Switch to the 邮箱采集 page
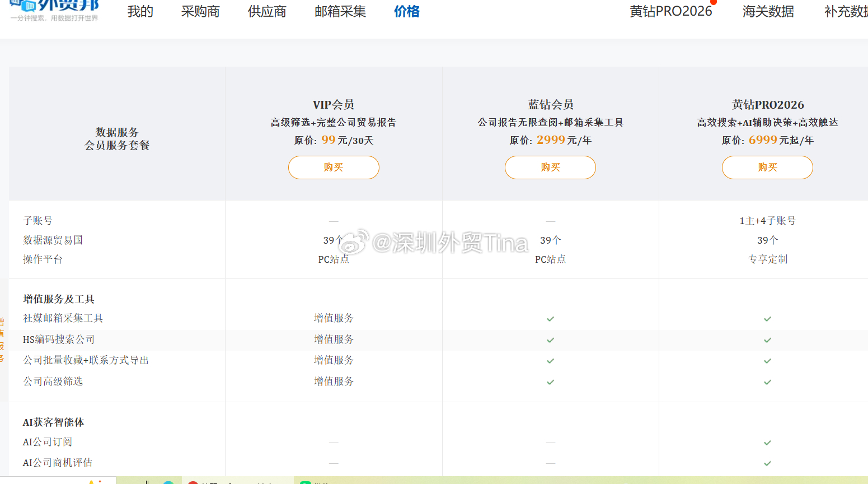The image size is (868, 484). [x=340, y=11]
